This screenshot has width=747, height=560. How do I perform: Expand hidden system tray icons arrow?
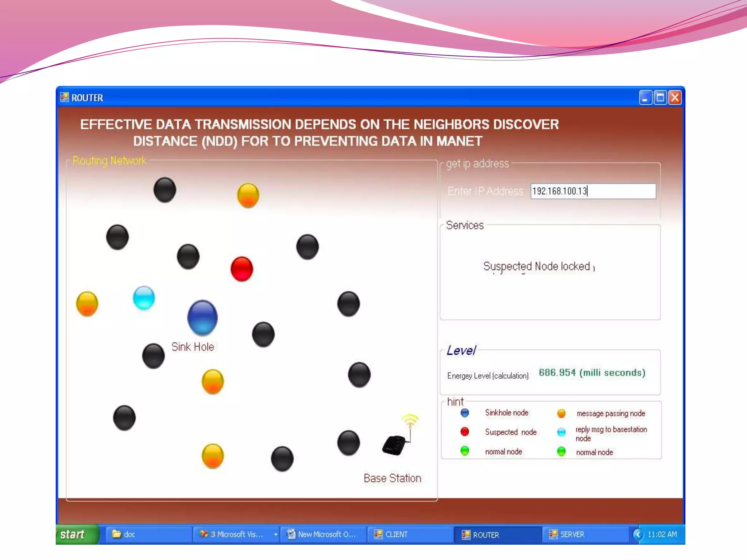click(638, 534)
